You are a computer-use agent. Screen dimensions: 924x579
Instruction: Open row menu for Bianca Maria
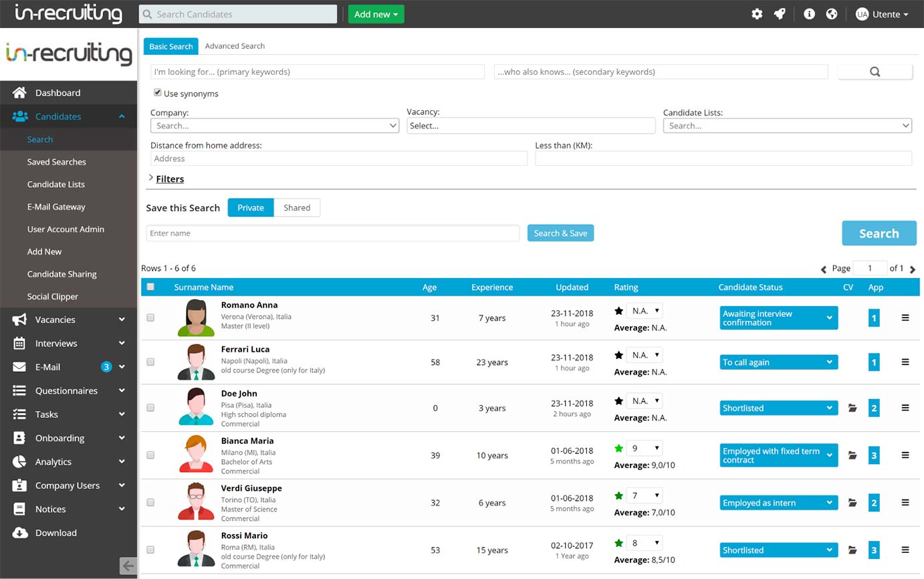coord(905,455)
